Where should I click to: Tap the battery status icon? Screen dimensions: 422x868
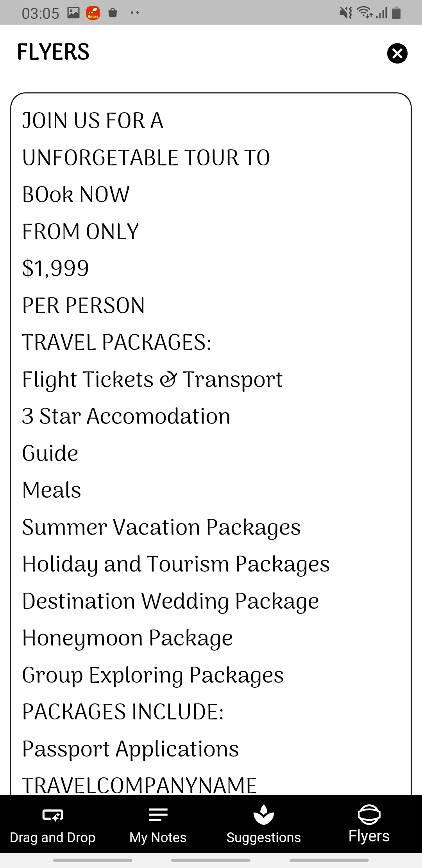tap(396, 13)
